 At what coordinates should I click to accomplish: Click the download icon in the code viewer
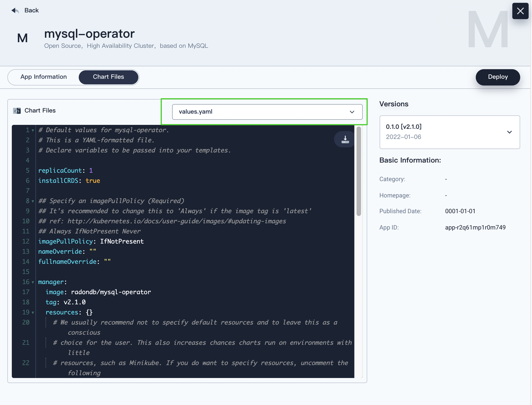(x=344, y=139)
